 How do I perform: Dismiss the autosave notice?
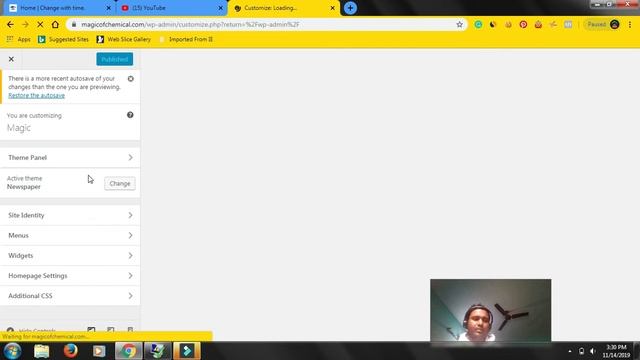[x=131, y=79]
